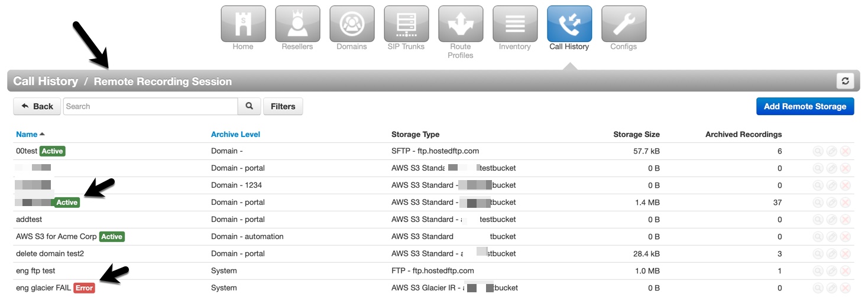
Task: Open the Filters options
Action: [x=283, y=106]
